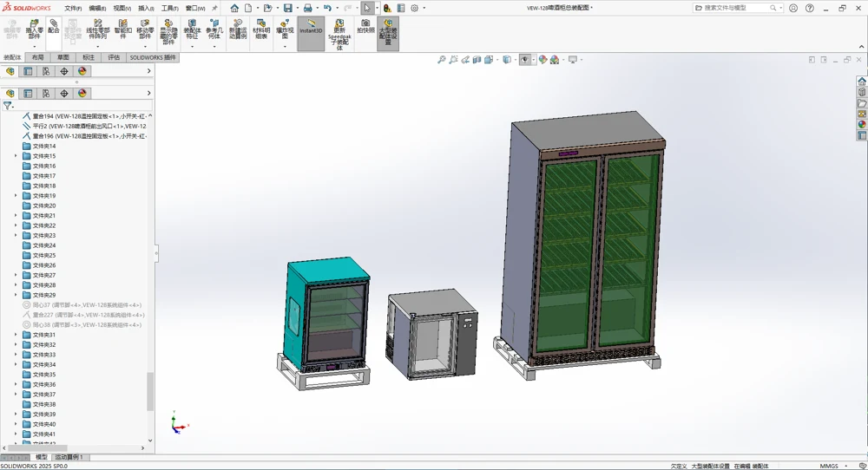The height and width of the screenshot is (470, 868).
Task: Expand the 文件夹21 folder
Action: [16, 216]
